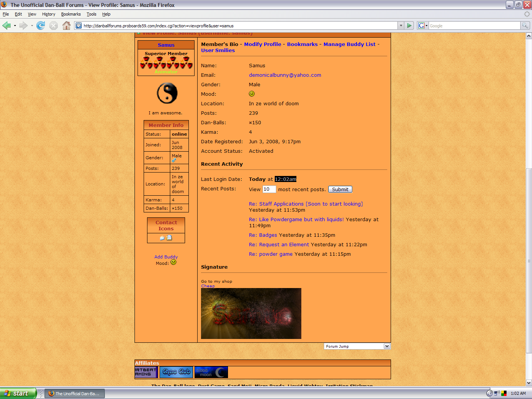Click the recent posts count field

click(269, 189)
